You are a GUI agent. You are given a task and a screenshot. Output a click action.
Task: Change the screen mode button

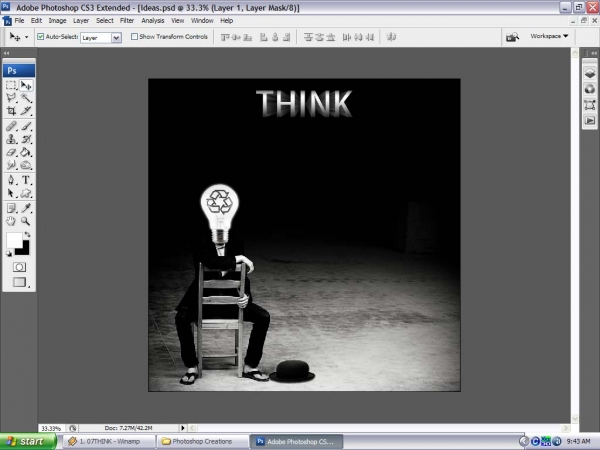[19, 282]
